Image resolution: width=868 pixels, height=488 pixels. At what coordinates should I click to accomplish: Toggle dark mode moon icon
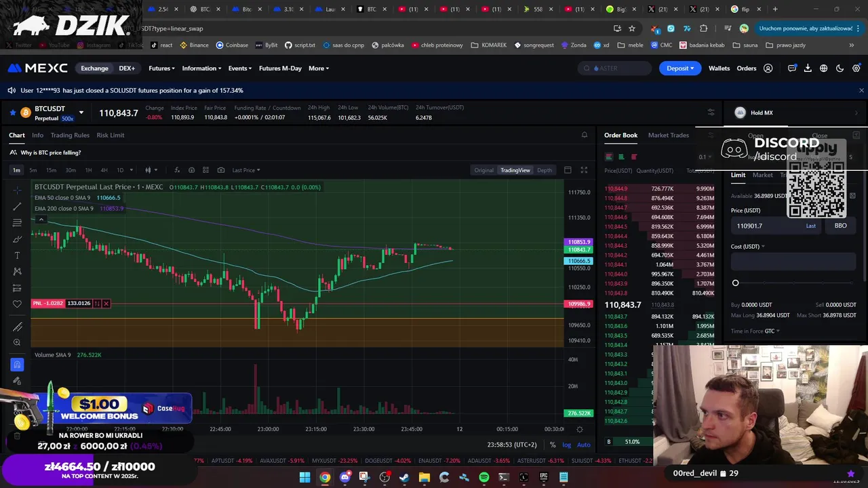tap(840, 68)
